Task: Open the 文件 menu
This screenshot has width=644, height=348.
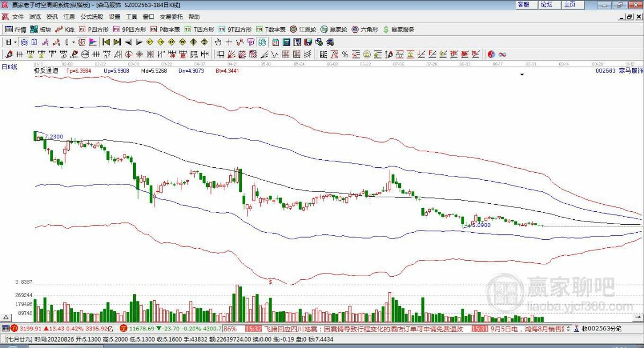Action: tap(18, 17)
